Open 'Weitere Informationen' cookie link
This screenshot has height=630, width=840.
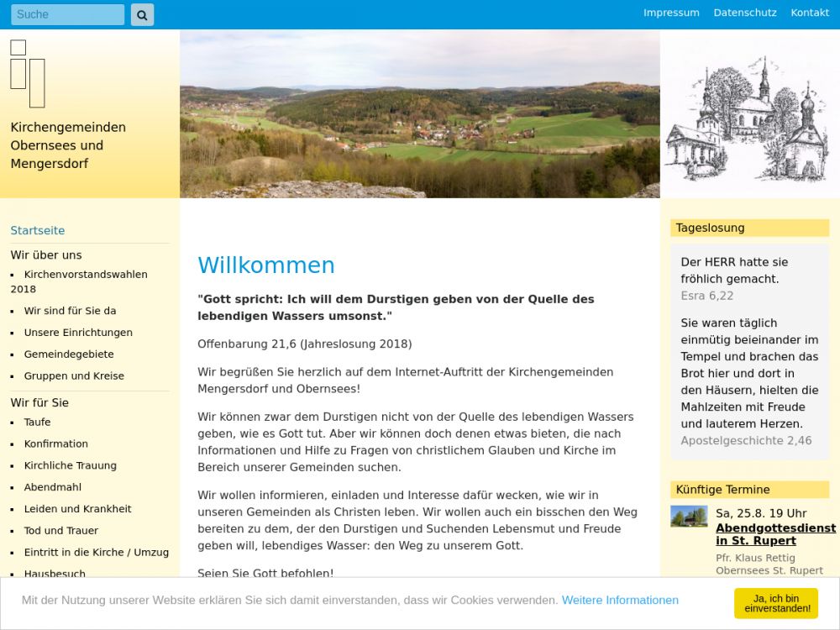click(620, 600)
